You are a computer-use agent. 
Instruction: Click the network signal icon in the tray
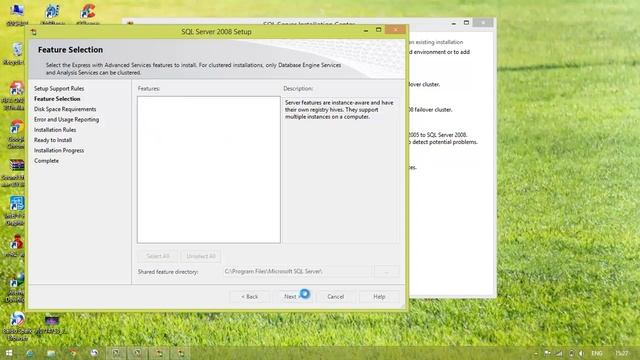pos(559,353)
